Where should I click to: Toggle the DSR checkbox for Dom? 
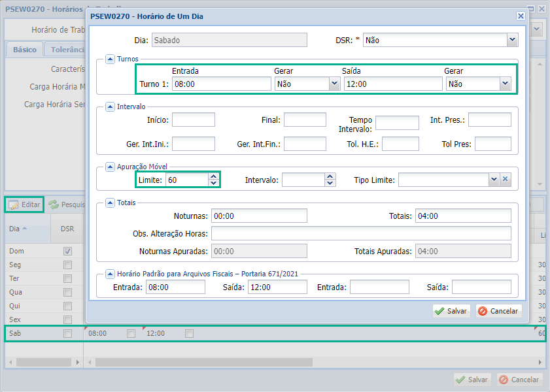(x=67, y=251)
